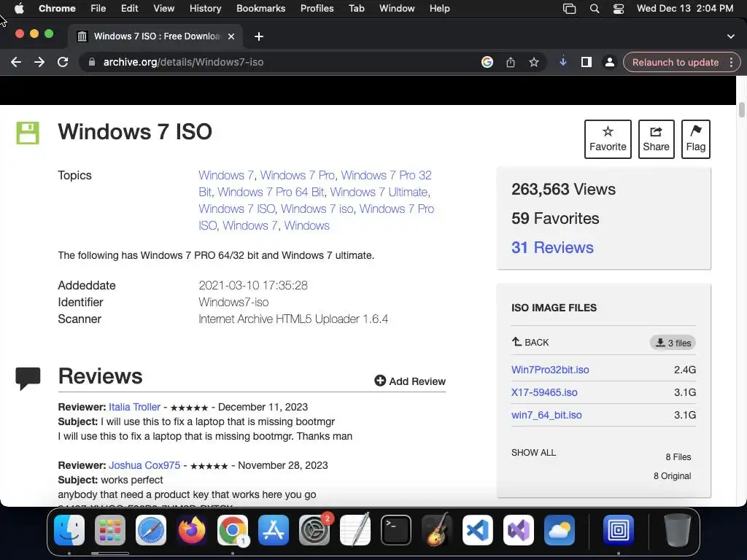Open the Window menu
This screenshot has height=560, width=747.
click(x=397, y=8)
